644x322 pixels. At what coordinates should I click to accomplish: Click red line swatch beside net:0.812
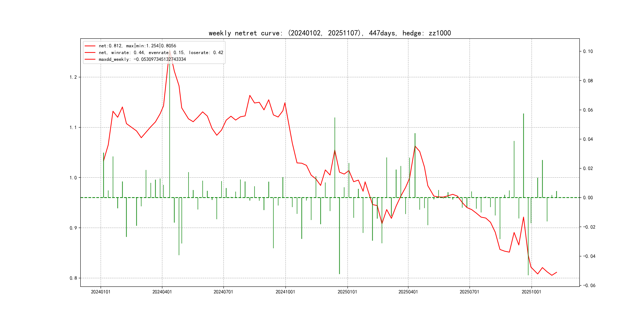click(90, 46)
